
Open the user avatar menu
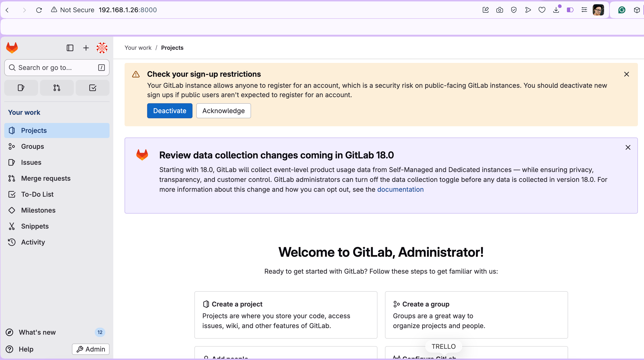pyautogui.click(x=102, y=48)
